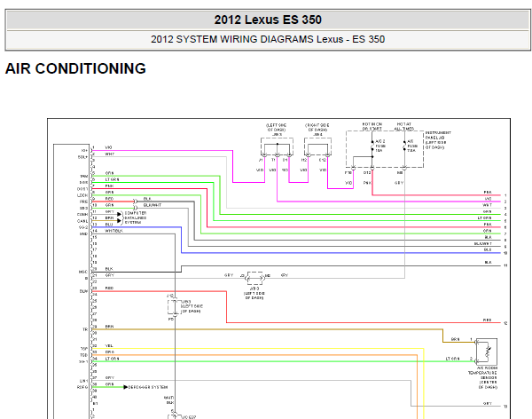Click the "LOCK" pin name
The image size is (532, 419).
pos(82,195)
